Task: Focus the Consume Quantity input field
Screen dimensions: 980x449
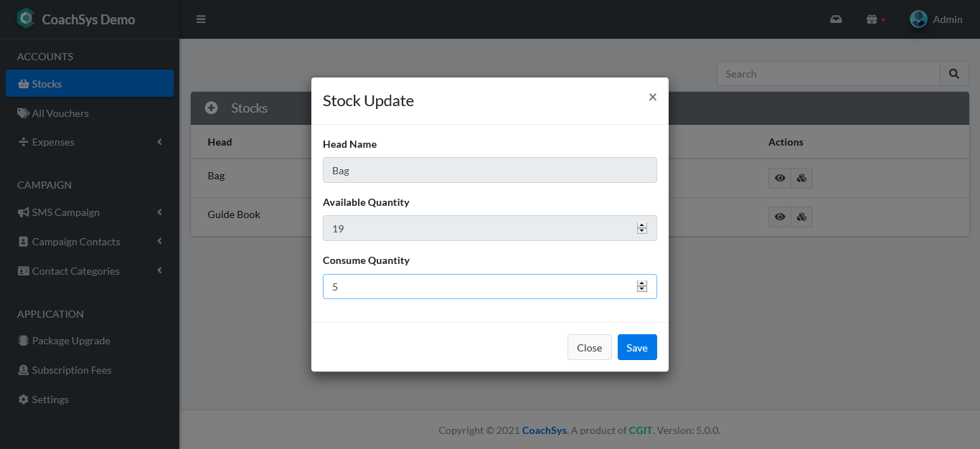Action: [x=490, y=286]
